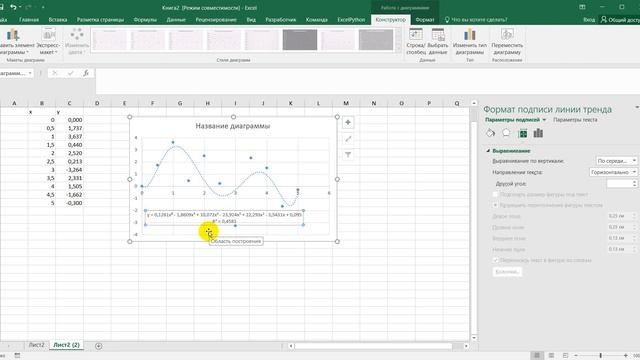This screenshot has width=640, height=360.
Task: Click Switch Row/Column button
Action: [416, 42]
